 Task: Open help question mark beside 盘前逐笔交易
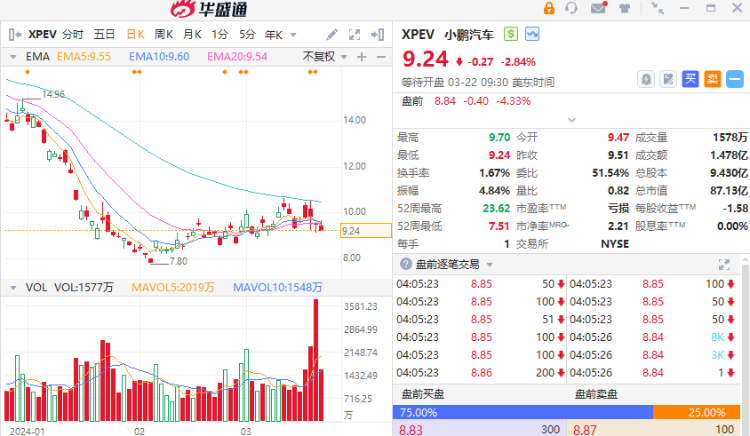pos(406,264)
